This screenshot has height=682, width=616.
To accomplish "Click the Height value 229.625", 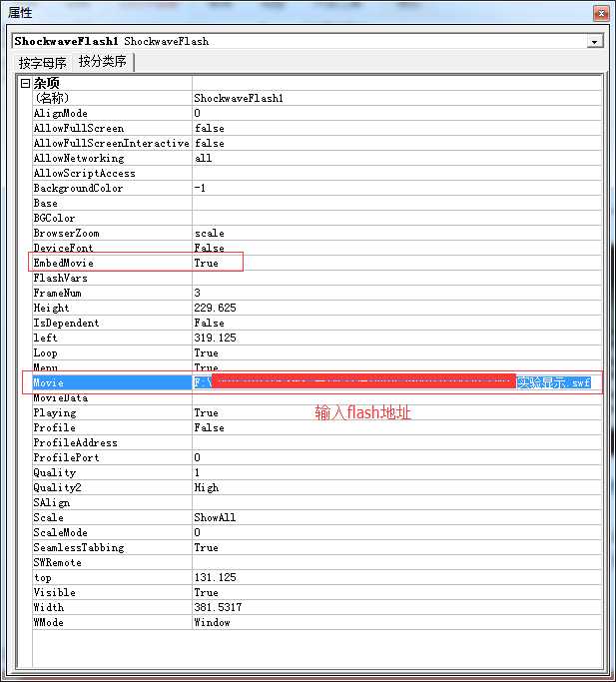I will (215, 308).
